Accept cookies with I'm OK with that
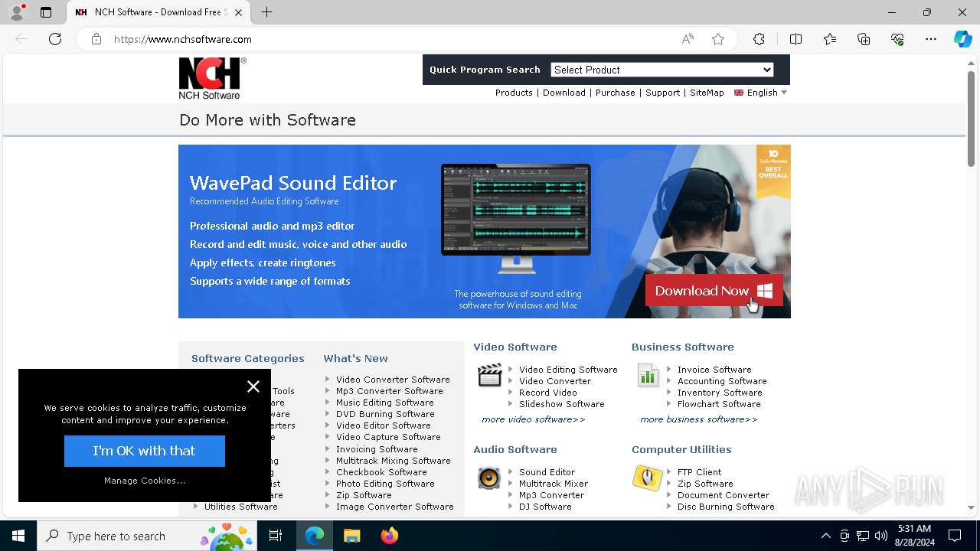 [x=145, y=451]
